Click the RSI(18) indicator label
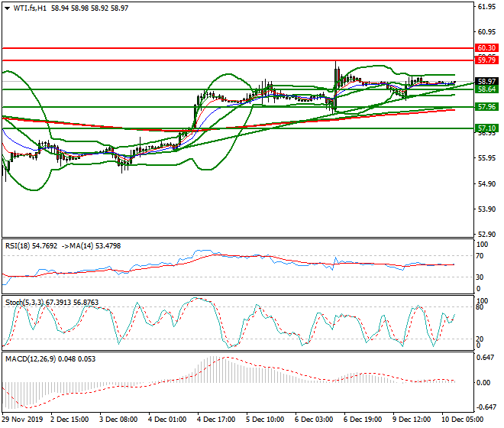The width and height of the screenshot is (504, 428). (x=19, y=245)
